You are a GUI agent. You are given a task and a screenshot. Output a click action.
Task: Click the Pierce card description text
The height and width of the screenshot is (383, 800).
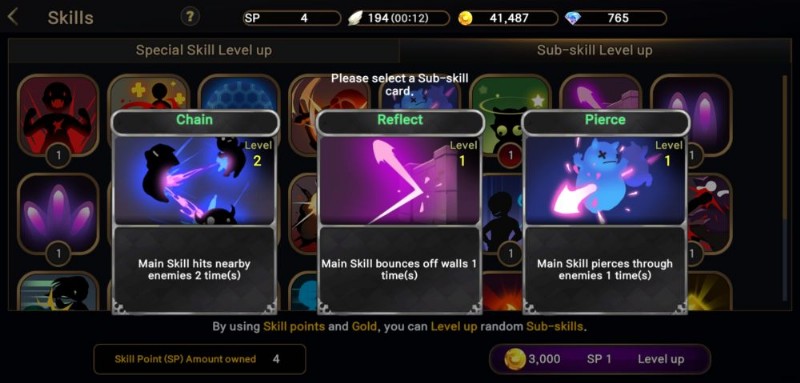click(x=605, y=270)
